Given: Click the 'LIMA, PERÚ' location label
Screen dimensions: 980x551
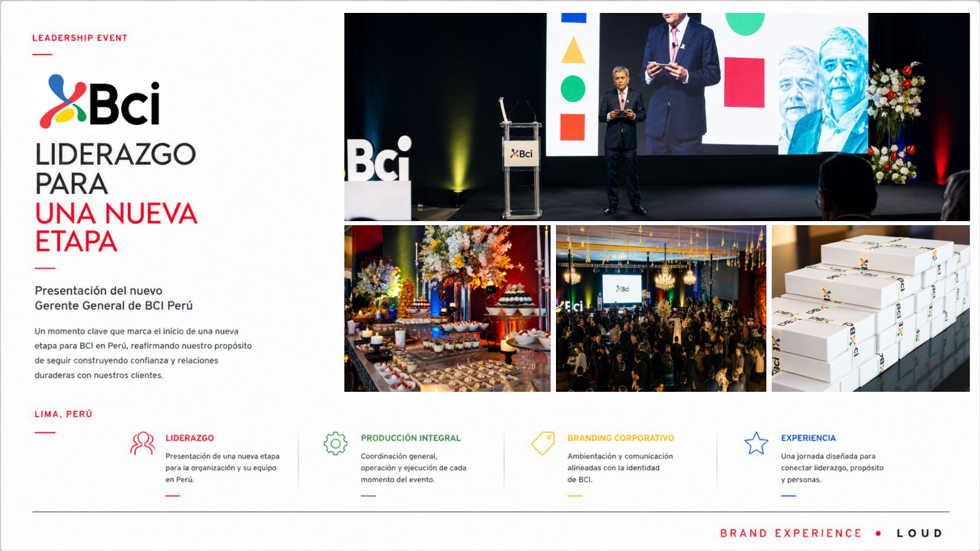Looking at the screenshot, I should point(63,414).
